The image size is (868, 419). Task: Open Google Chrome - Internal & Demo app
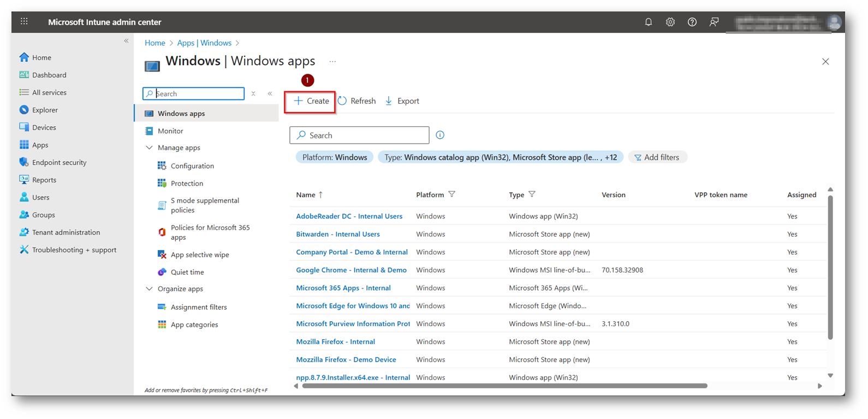click(x=351, y=270)
